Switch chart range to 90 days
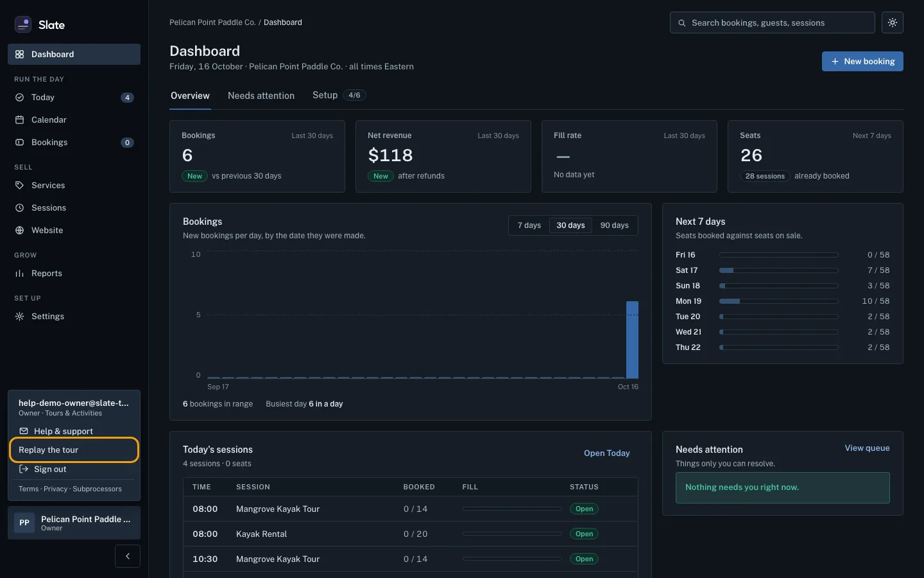 614,225
